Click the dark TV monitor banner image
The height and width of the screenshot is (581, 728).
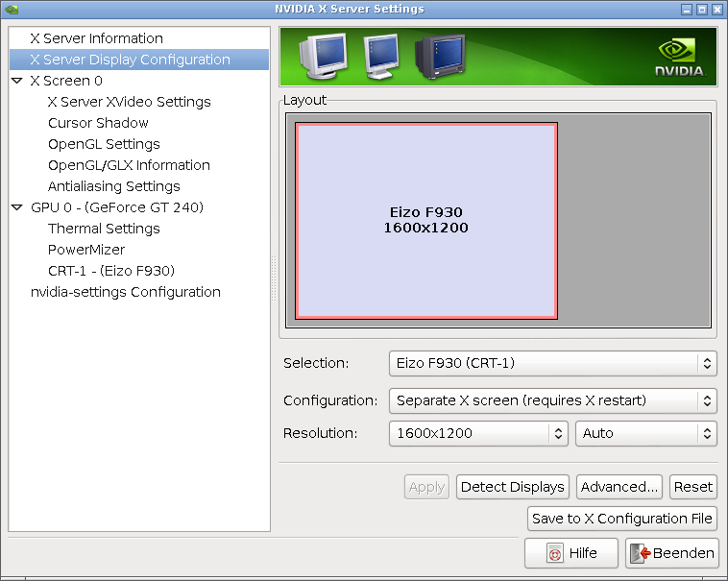click(x=439, y=57)
